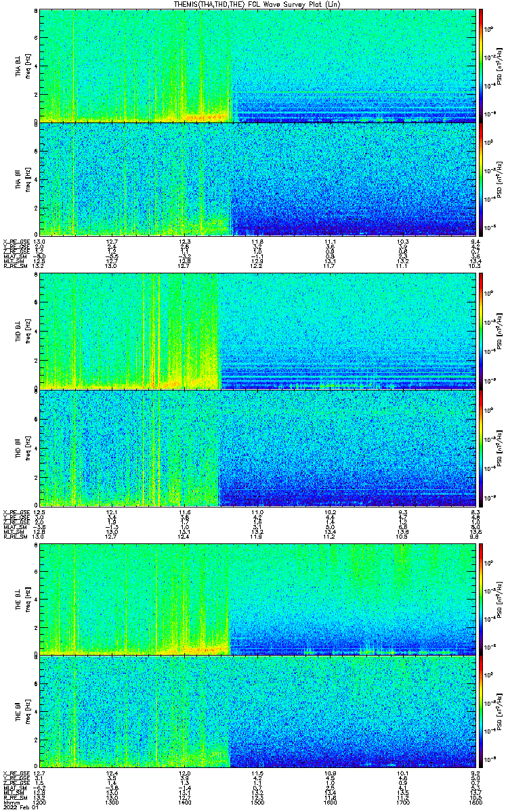This screenshot has height=812, width=508.
Task: Click the 'THA B⊥ freq [Hz]' axis label
Action: coord(24,66)
